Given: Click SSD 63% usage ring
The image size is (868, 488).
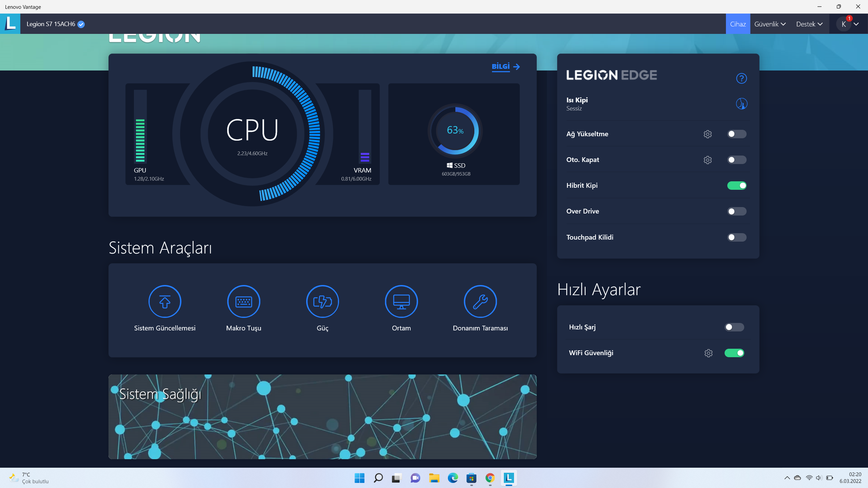Looking at the screenshot, I should (x=455, y=130).
